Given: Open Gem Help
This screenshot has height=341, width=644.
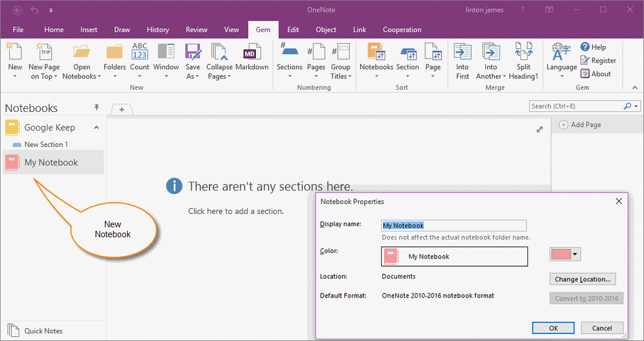Looking at the screenshot, I should [593, 47].
